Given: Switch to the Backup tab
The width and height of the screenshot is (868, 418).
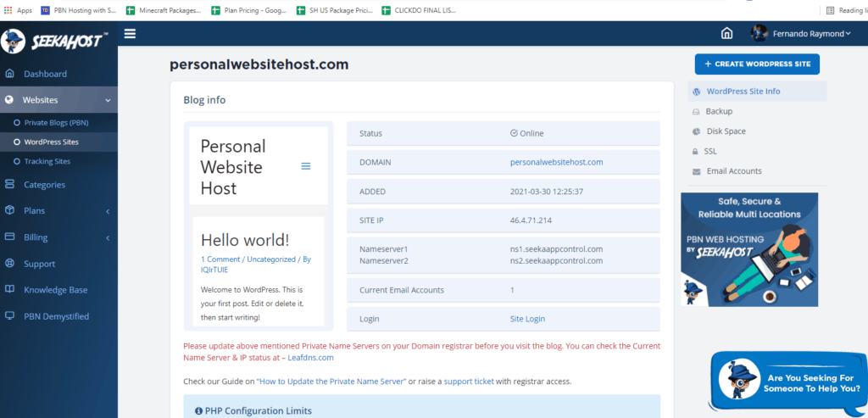Looking at the screenshot, I should pos(718,111).
